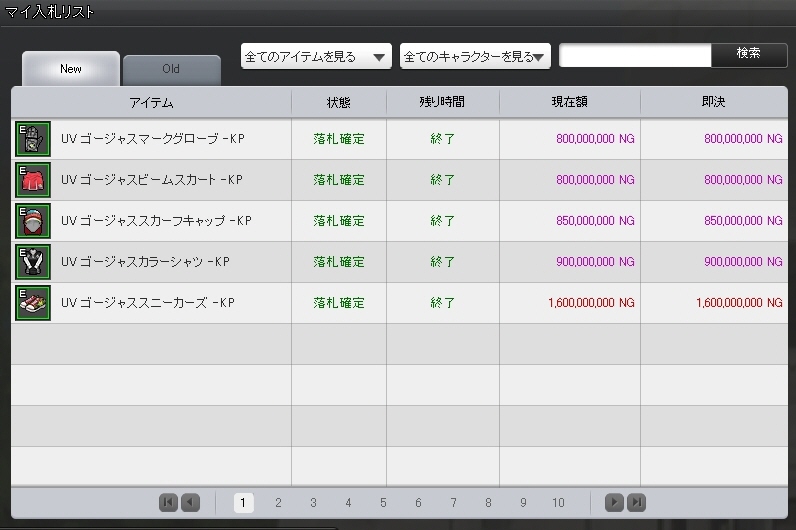Go to previous page arrow icon
The image size is (796, 530).
click(x=190, y=503)
